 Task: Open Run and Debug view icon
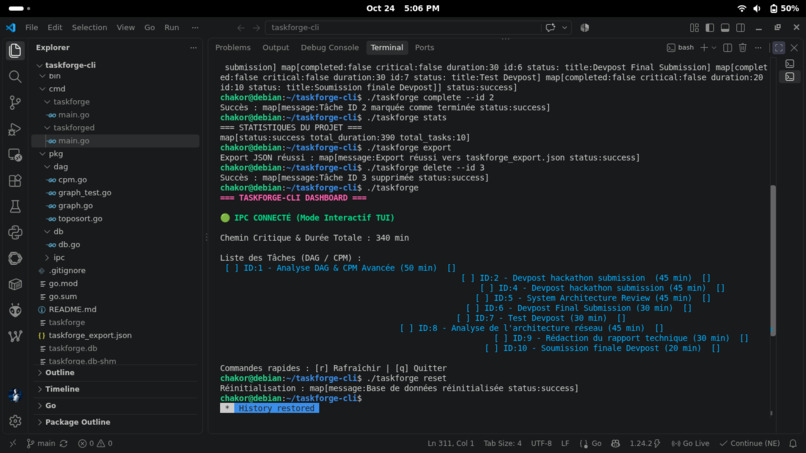15,129
